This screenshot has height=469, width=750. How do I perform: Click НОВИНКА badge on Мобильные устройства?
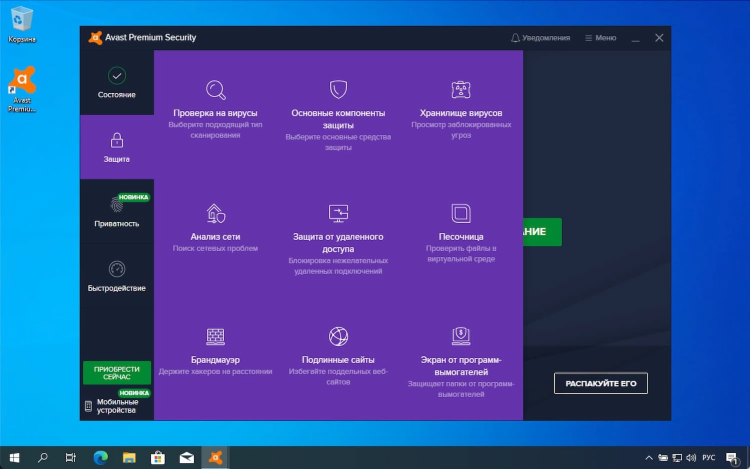click(134, 393)
